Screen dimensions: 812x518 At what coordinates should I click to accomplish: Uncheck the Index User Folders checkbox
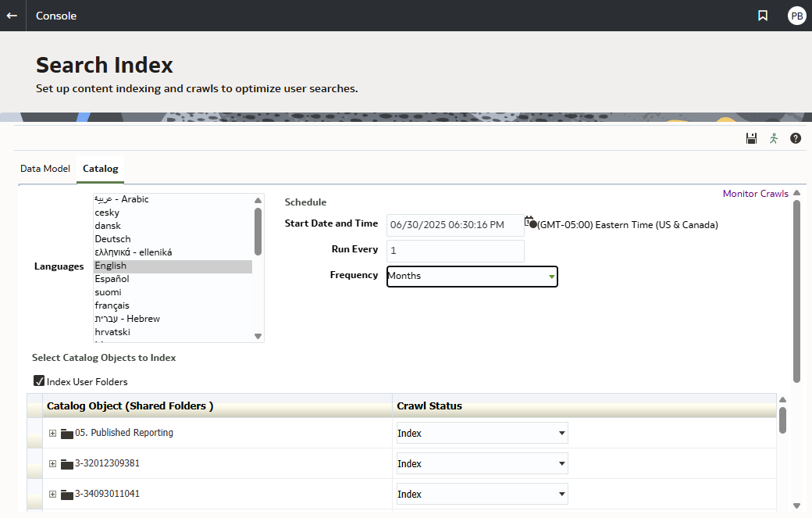[39, 380]
